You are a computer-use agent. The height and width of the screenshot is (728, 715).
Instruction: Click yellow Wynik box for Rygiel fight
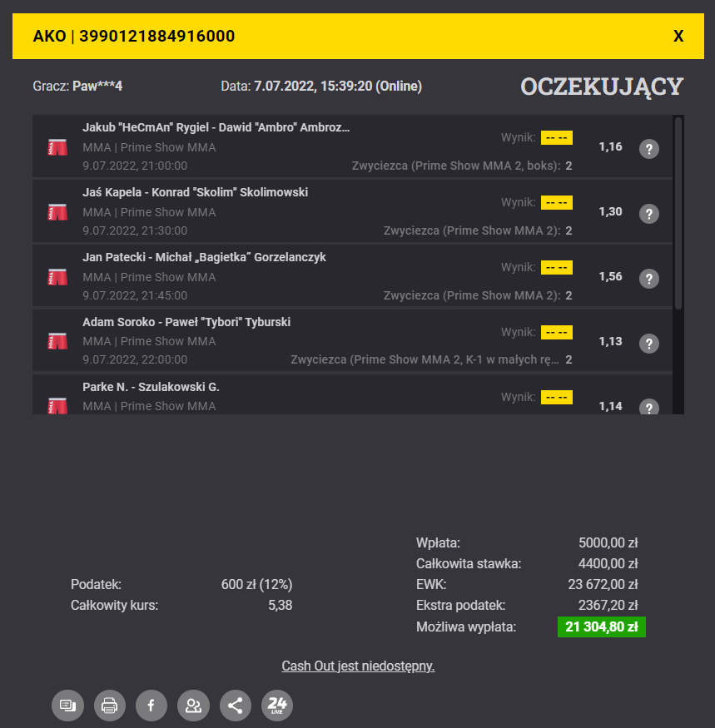click(x=557, y=138)
